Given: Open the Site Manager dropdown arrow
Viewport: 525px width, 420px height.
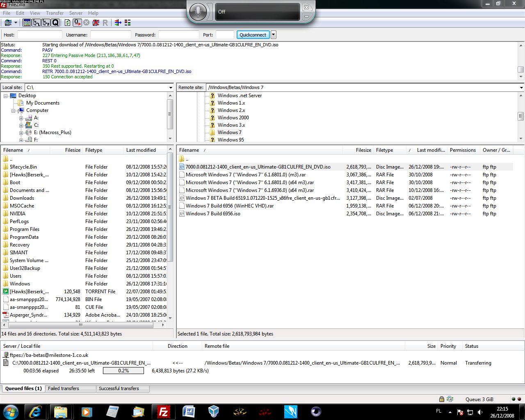Looking at the screenshot, I should point(16,23).
